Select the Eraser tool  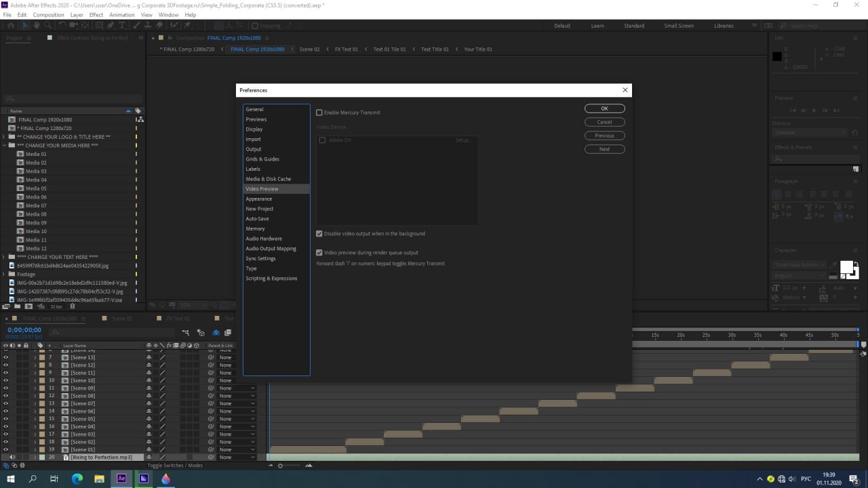(159, 26)
